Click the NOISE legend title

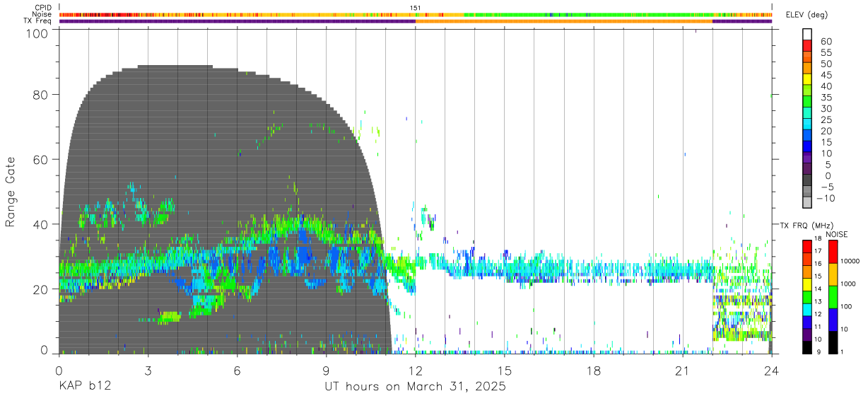(x=836, y=234)
